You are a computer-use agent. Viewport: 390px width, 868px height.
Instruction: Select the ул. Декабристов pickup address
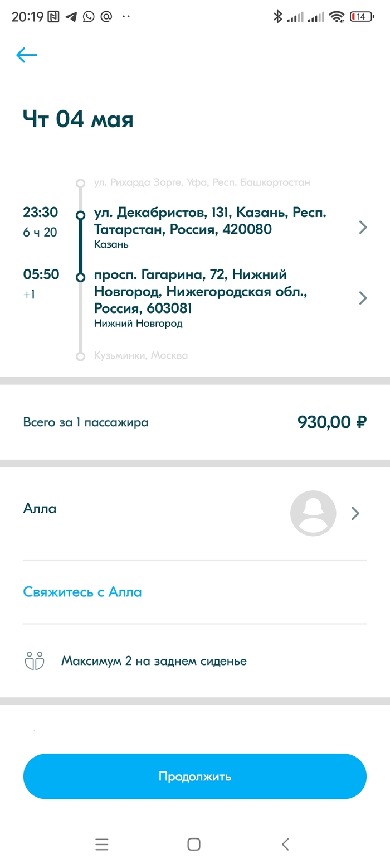[209, 221]
